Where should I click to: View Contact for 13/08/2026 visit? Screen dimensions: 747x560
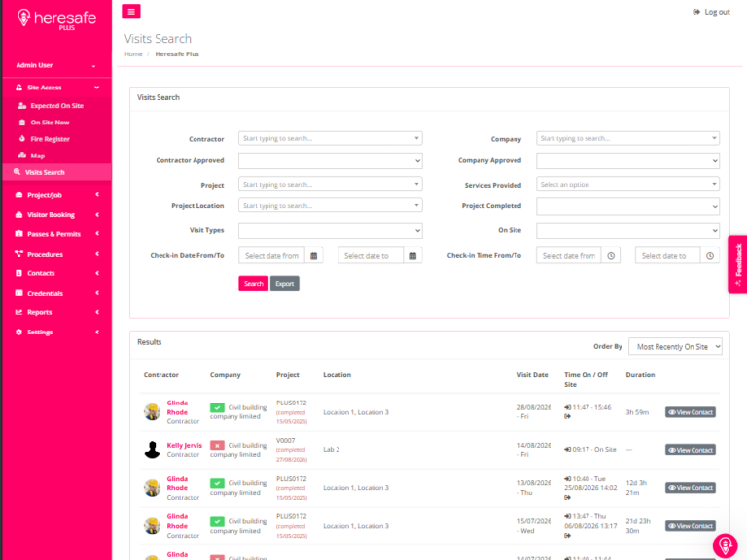[691, 488]
